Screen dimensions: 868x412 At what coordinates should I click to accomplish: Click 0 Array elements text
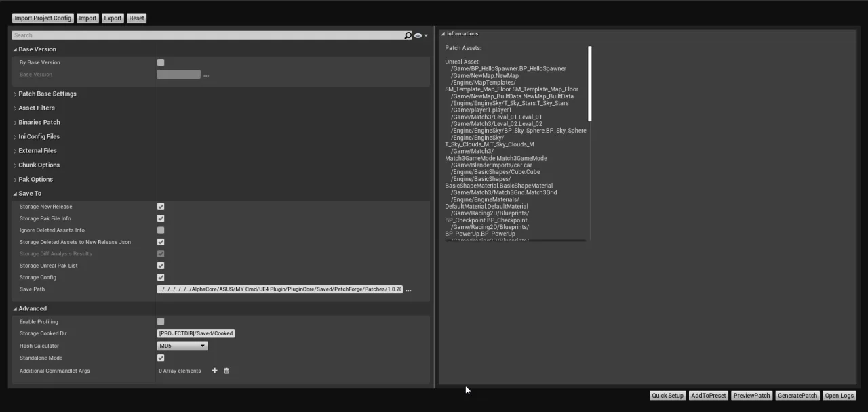click(x=180, y=371)
